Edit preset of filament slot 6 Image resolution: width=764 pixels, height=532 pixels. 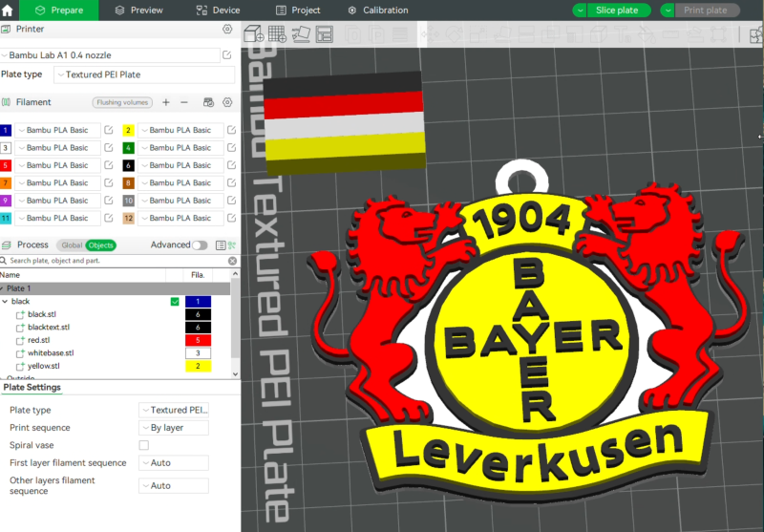(x=231, y=165)
